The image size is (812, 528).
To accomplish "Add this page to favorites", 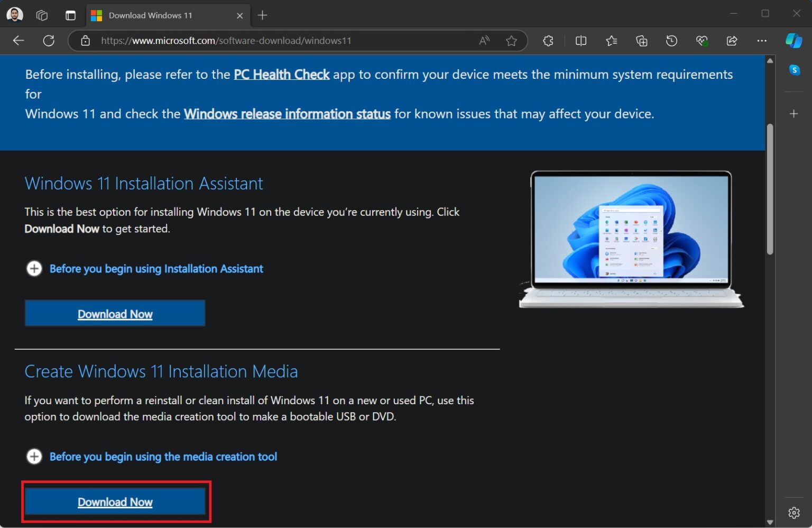I will 511,40.
